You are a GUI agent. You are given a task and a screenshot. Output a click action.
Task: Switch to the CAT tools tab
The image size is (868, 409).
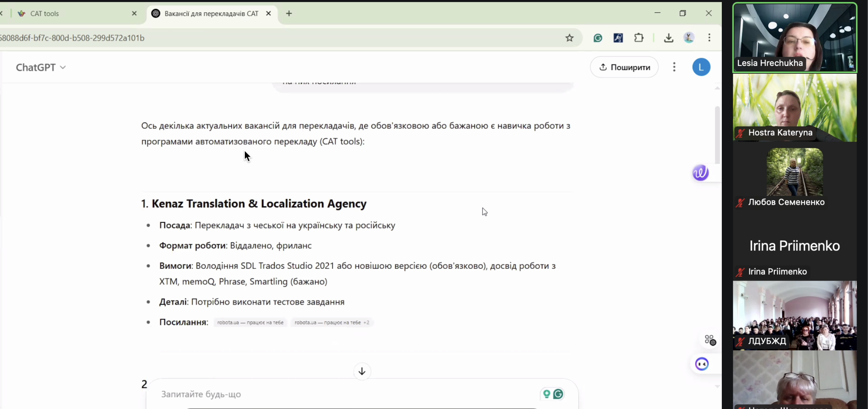(x=75, y=13)
